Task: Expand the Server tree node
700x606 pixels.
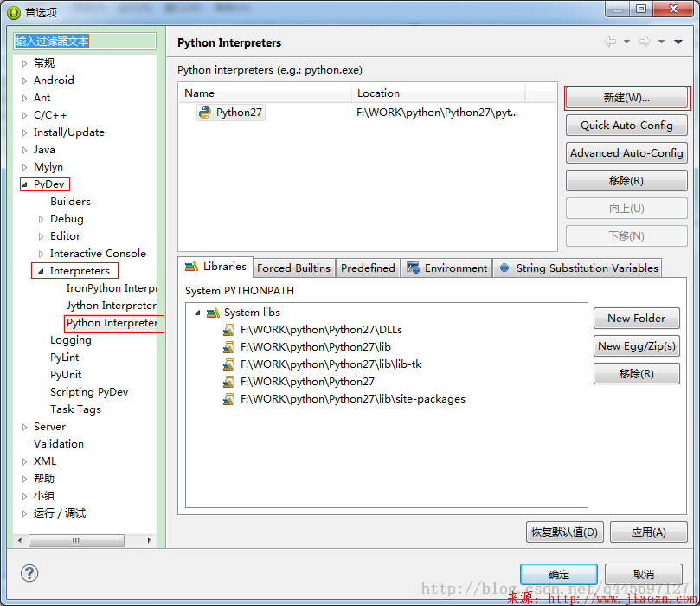Action: (x=23, y=426)
